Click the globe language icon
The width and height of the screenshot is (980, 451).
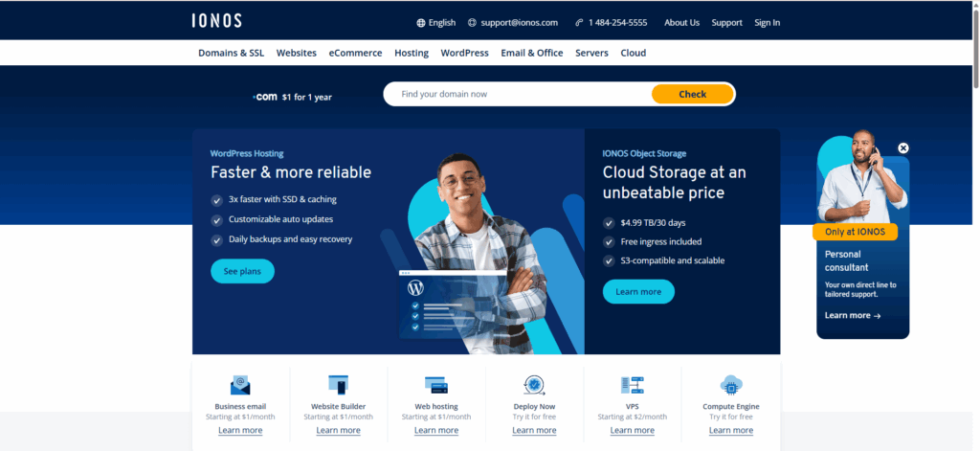(421, 23)
